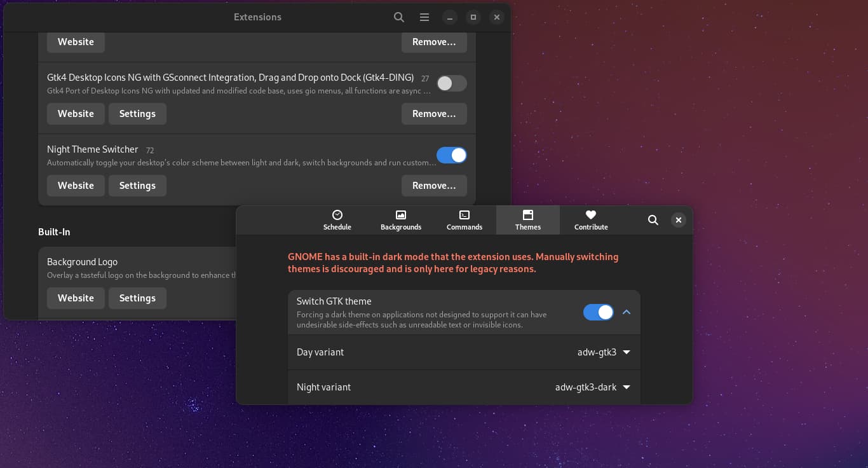Click the Commands terminal icon
Viewport: 868px width, 468px height.
[465, 215]
